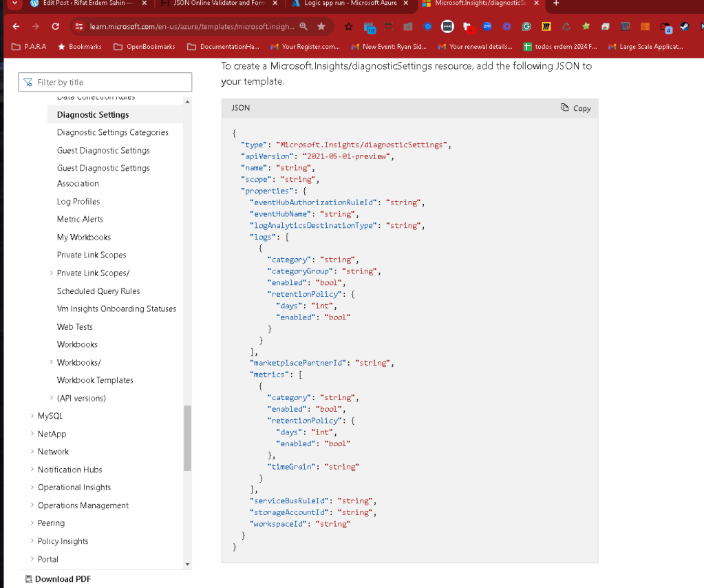Click the recycle arrows extension icon
Screen dimensions: 704x588
pyautogui.click(x=566, y=26)
